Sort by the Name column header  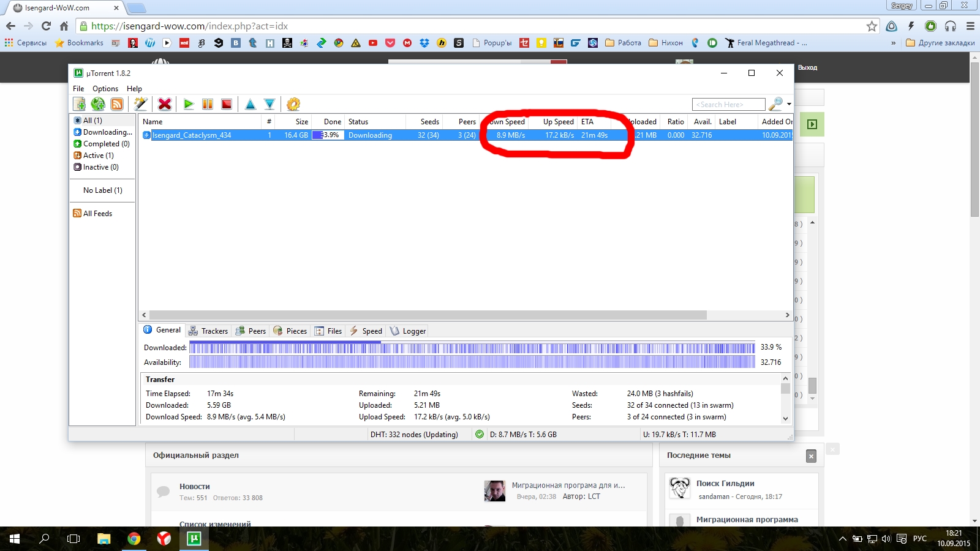pos(200,122)
